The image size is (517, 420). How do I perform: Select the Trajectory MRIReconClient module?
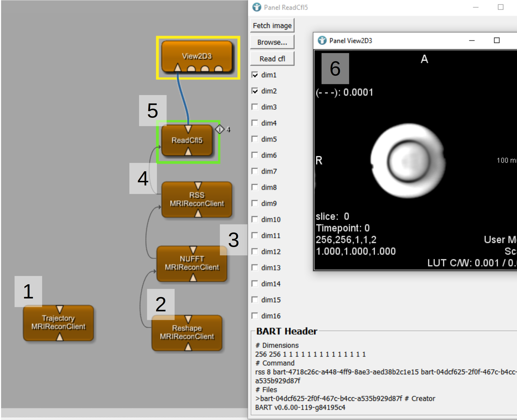point(58,323)
